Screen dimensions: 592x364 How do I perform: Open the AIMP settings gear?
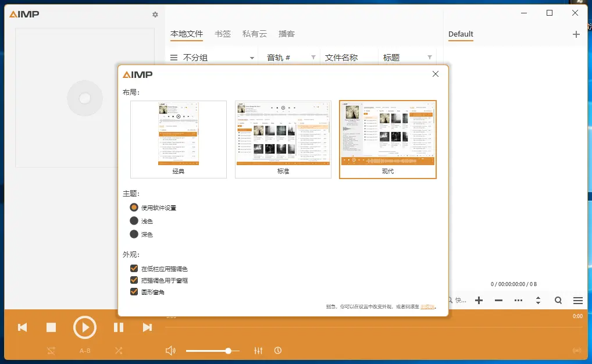coord(155,15)
